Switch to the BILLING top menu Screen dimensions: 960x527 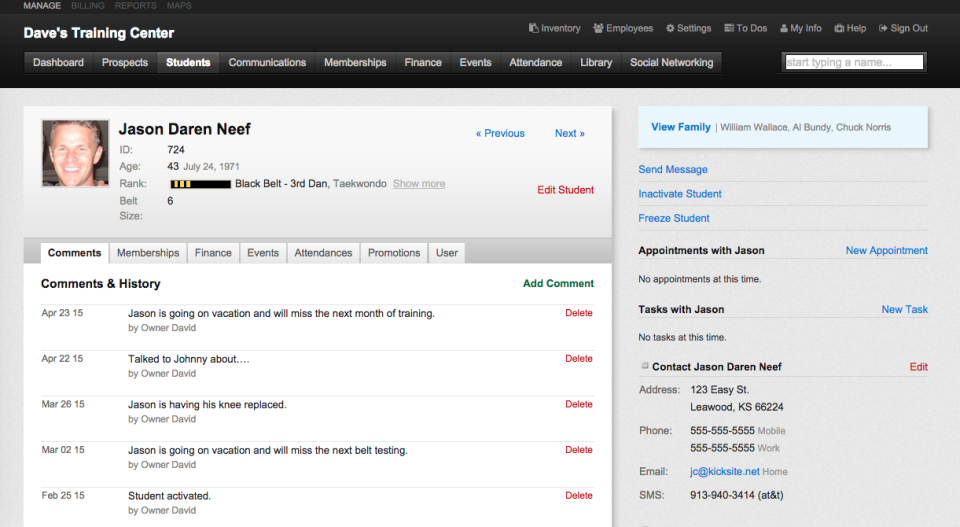click(88, 6)
